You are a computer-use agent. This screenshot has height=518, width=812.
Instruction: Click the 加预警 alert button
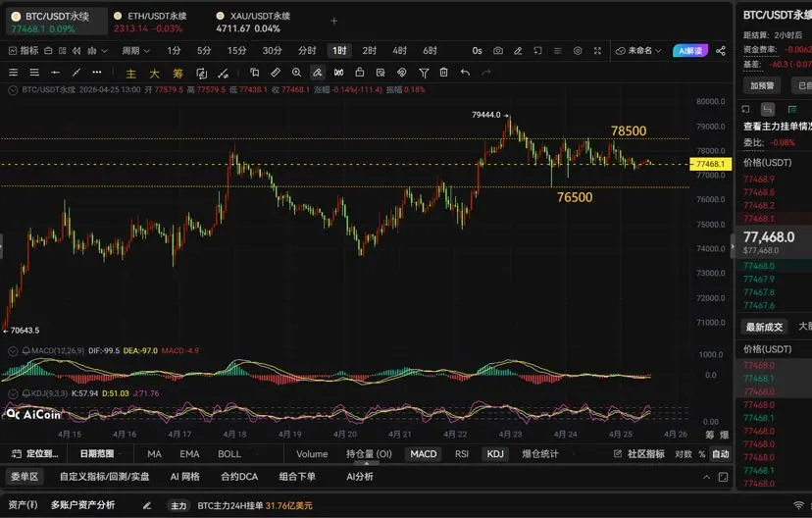pyautogui.click(x=762, y=85)
